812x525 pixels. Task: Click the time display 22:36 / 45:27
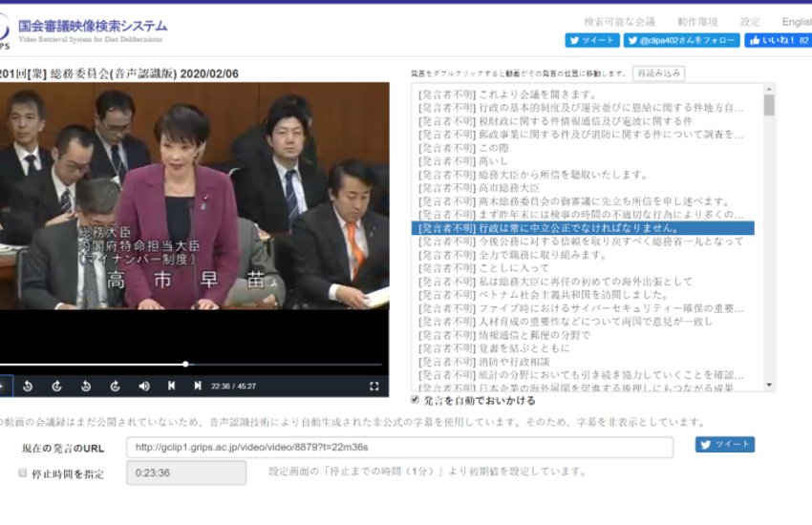(x=233, y=386)
